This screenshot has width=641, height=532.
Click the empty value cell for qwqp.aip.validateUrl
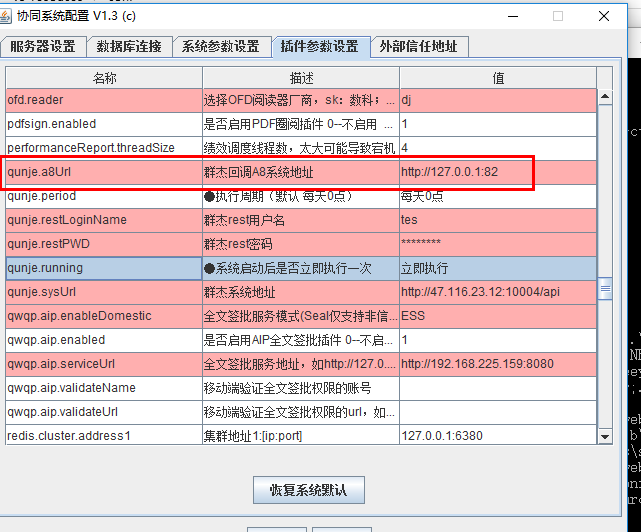pyautogui.click(x=498, y=413)
